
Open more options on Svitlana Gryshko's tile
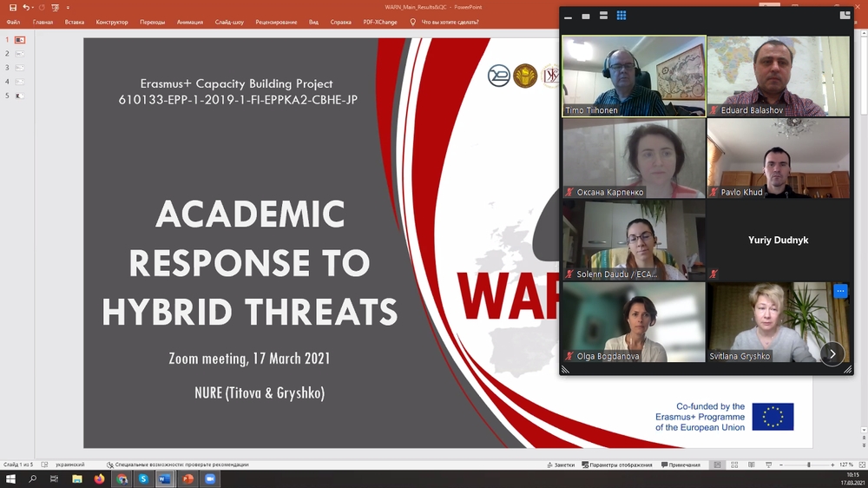tap(840, 291)
